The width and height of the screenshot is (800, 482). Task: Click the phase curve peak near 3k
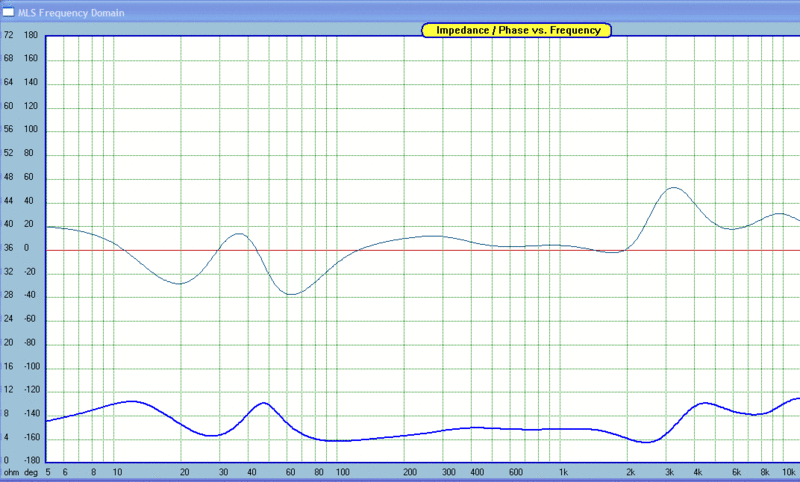coord(674,188)
